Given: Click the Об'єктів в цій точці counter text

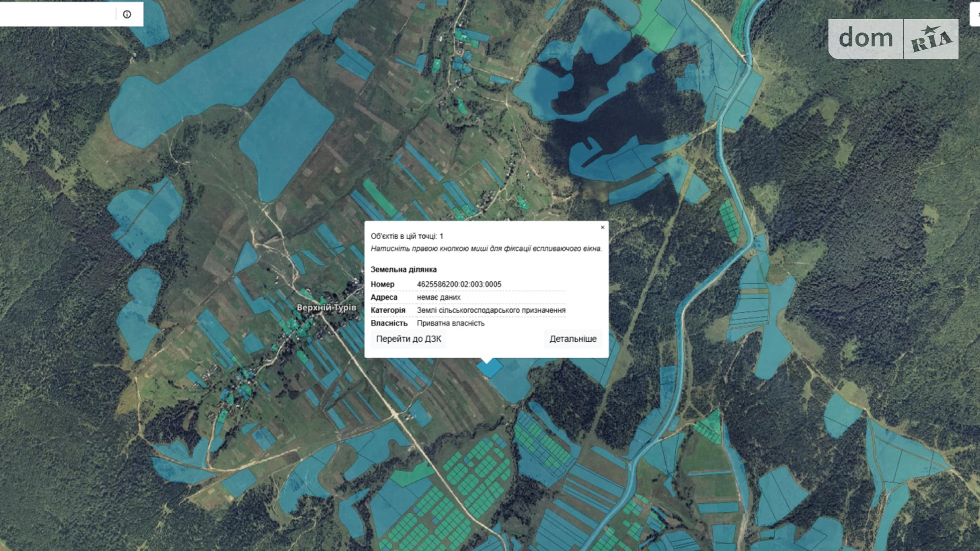Looking at the screenshot, I should [x=406, y=236].
